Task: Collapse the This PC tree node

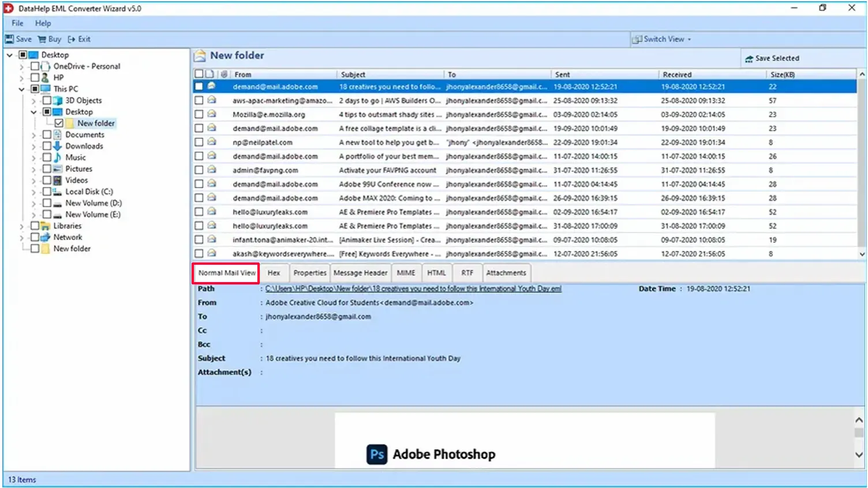Action: point(22,89)
